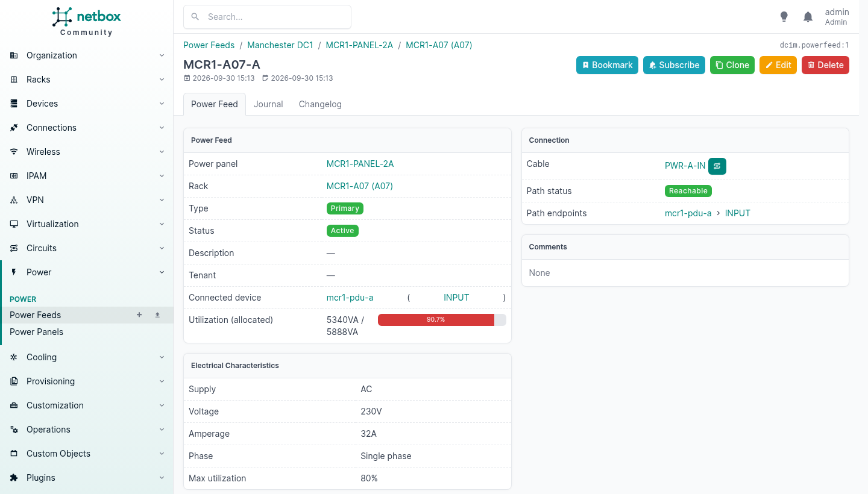The height and width of the screenshot is (494, 868).
Task: Click the INPUT path endpoint link
Action: pos(738,213)
